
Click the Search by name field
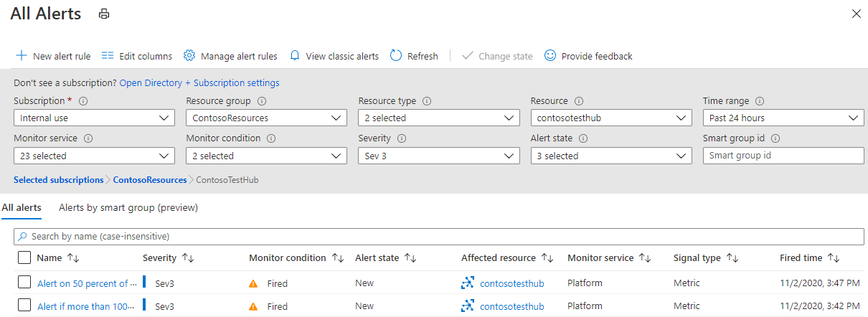(438, 236)
